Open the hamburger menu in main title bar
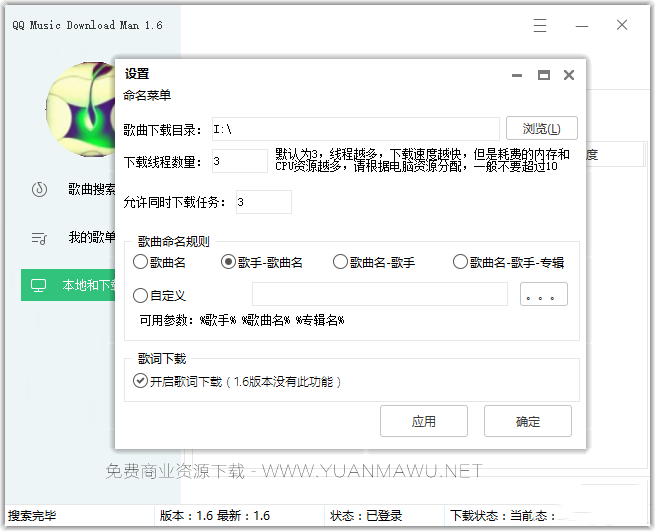Viewport: 655px width, 531px height. [540, 26]
